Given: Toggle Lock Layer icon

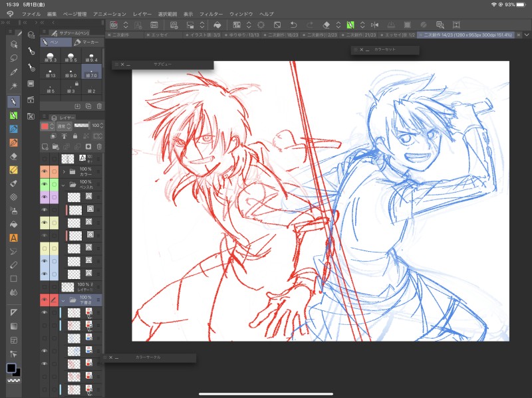Looking at the screenshot, I should [75, 136].
